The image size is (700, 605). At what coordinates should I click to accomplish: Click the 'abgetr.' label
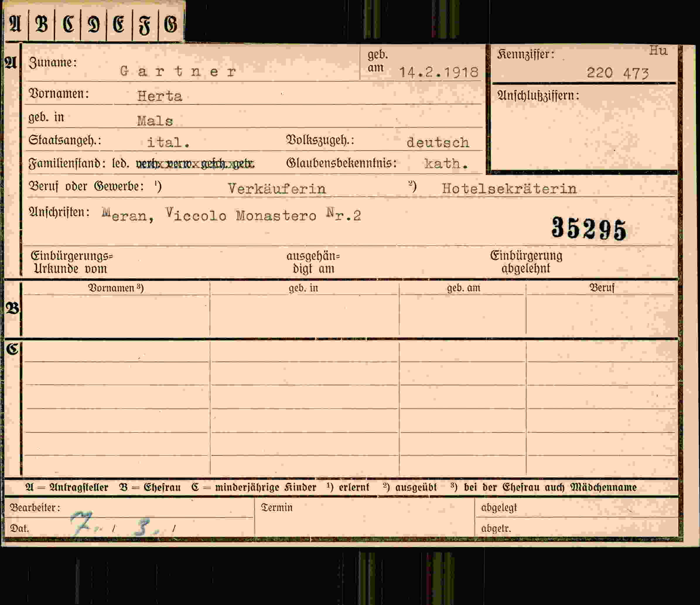(x=496, y=528)
